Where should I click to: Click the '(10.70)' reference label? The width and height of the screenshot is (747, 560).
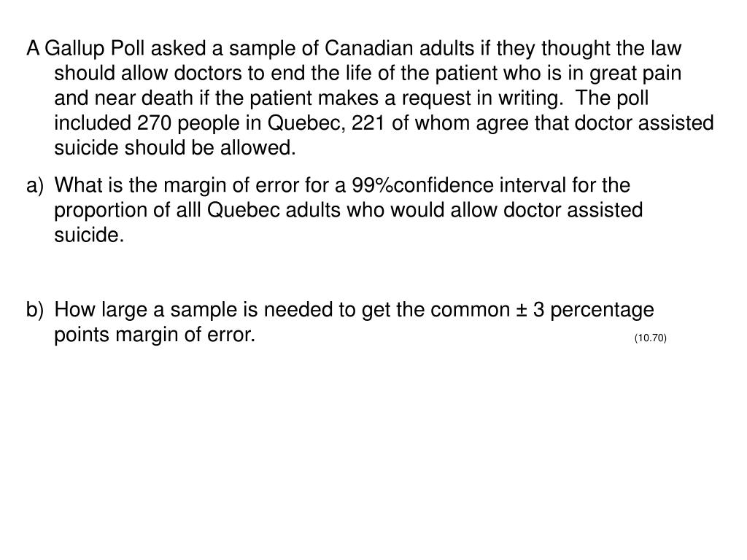650,338
